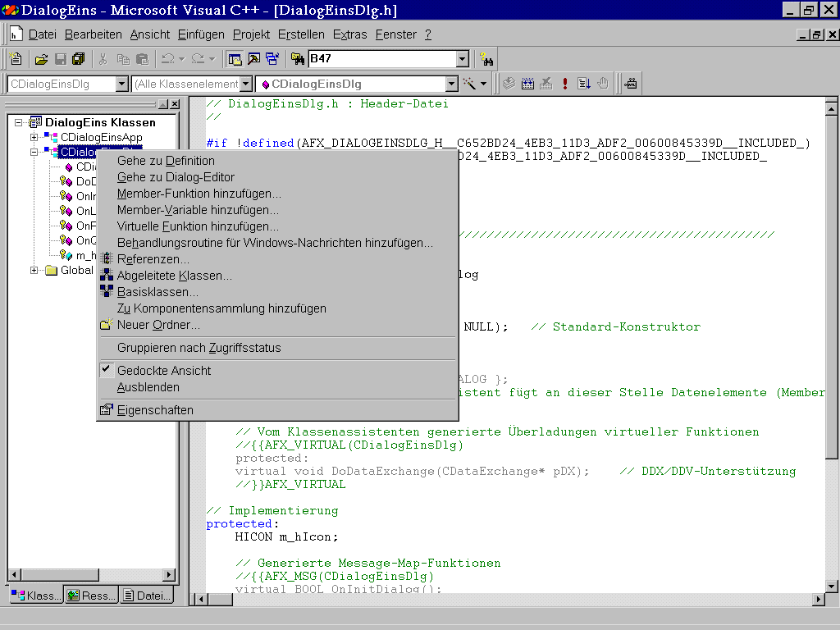840x630 pixels.
Task: Choose Ausblenden in context menu
Action: pos(277,387)
